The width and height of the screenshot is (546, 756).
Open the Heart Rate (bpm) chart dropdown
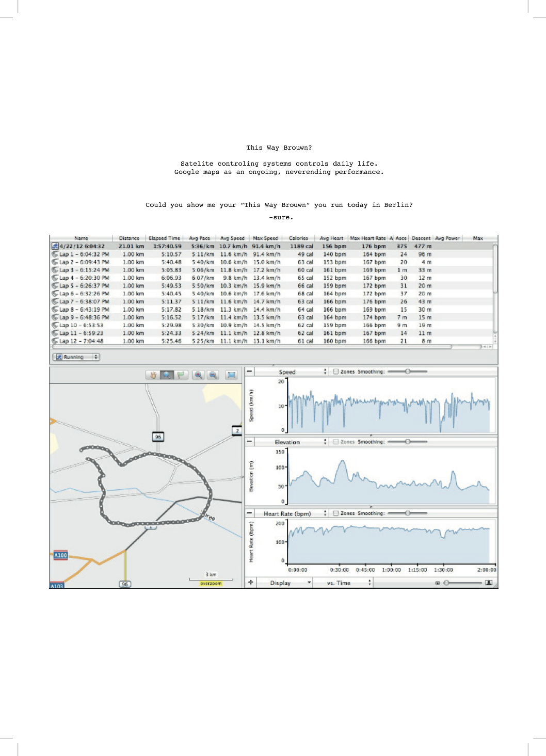tap(292, 513)
